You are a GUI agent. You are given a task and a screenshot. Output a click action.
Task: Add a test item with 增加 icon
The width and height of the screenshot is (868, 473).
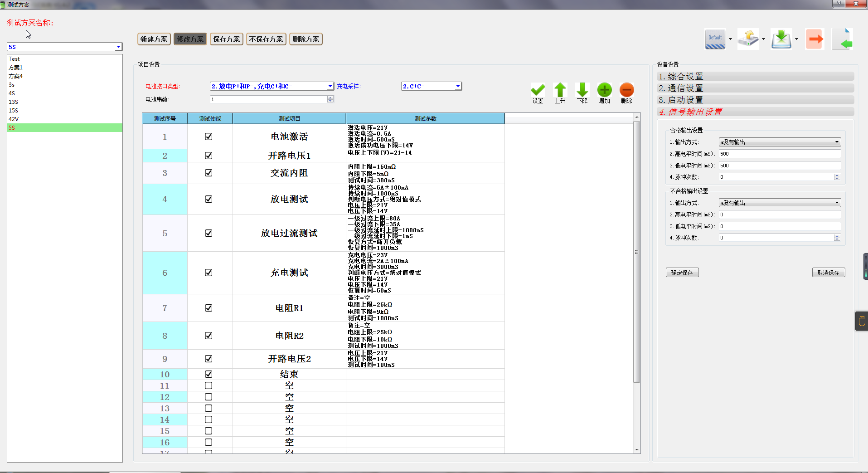[x=604, y=90]
